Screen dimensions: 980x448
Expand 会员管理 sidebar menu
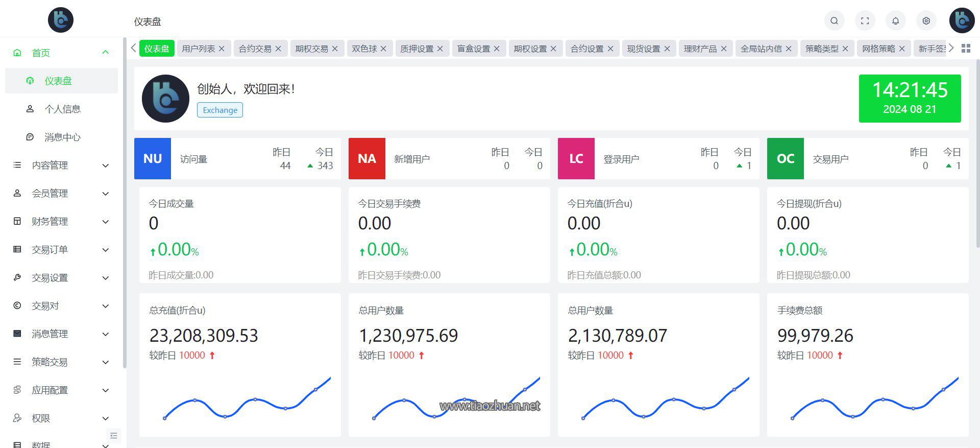pyautogui.click(x=61, y=193)
